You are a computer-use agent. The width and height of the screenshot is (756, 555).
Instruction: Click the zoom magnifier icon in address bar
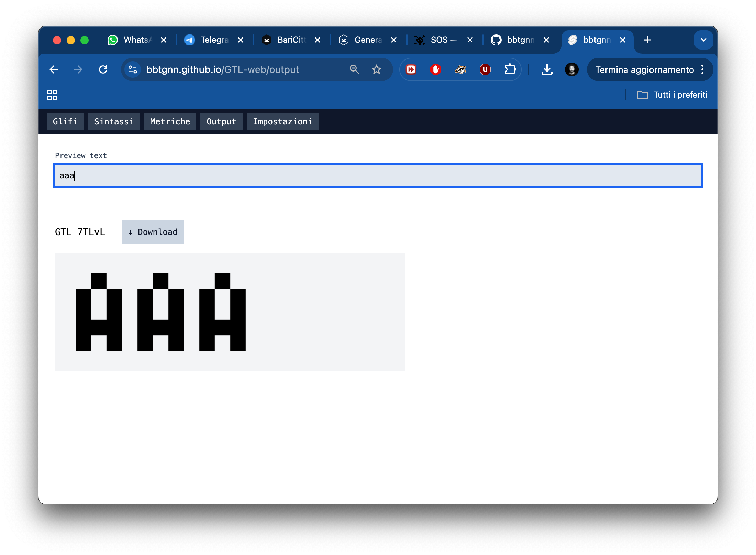coord(354,70)
